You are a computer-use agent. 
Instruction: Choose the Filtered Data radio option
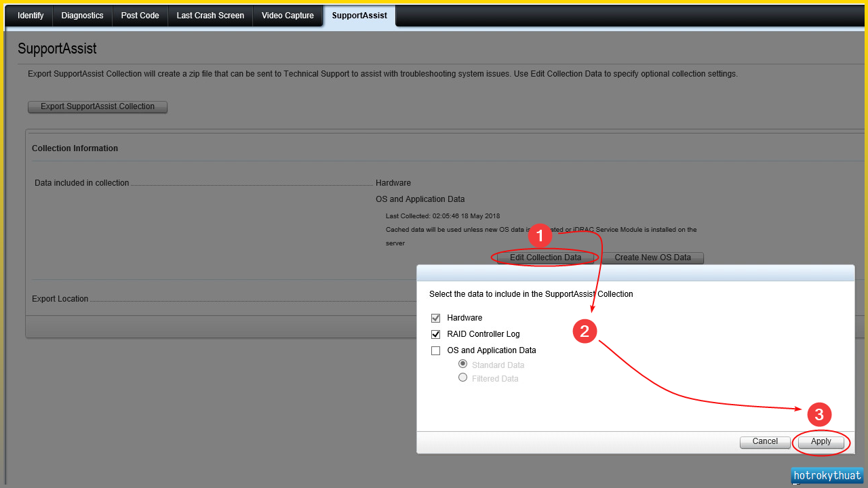click(463, 378)
